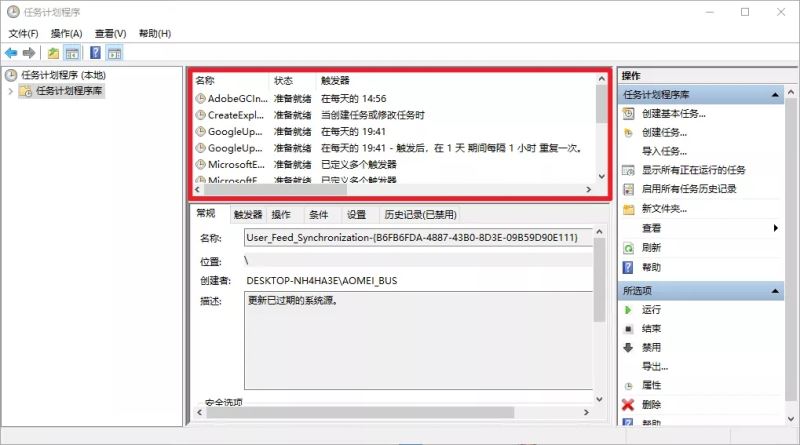Click the 刷新 refresh icon
The height and width of the screenshot is (445, 800).
(628, 248)
